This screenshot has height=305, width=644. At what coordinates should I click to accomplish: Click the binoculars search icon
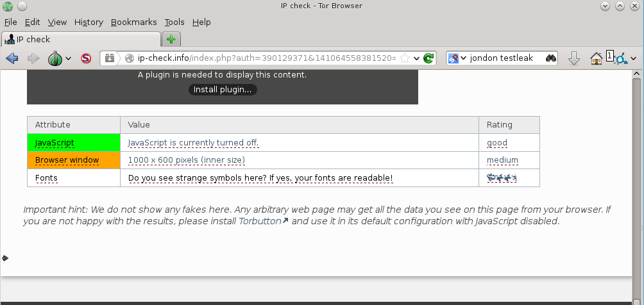tap(551, 58)
